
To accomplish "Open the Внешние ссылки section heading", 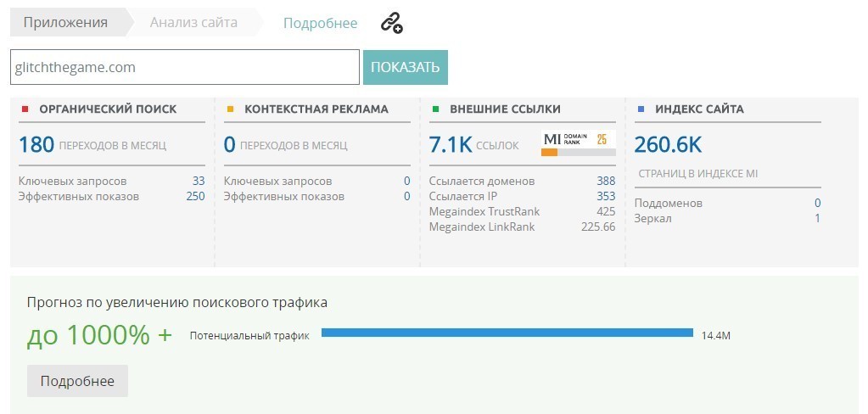I will (506, 109).
